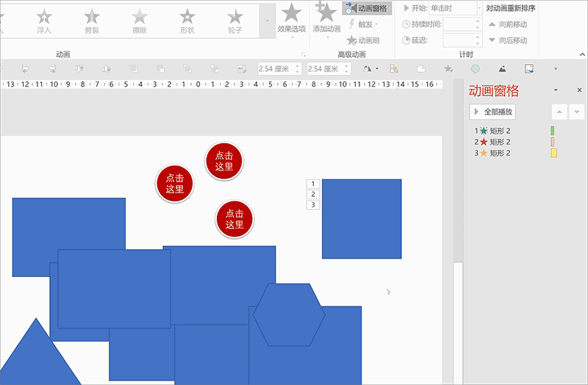Screen dimensions: 588x385
Task: Toggle the 动画窗格 (Animation Pane) button
Action: click(367, 8)
